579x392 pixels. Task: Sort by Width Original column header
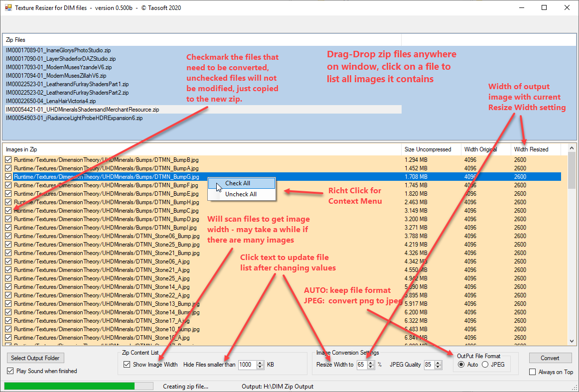tap(486, 149)
